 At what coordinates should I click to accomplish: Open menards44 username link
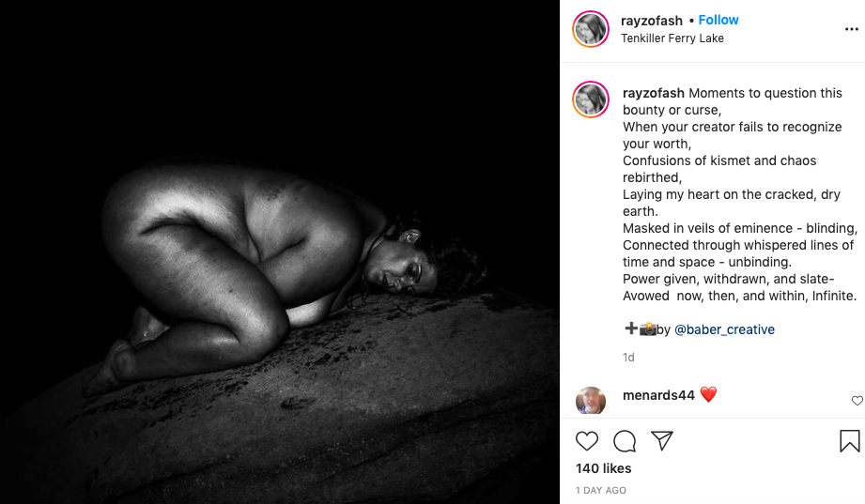click(x=658, y=395)
